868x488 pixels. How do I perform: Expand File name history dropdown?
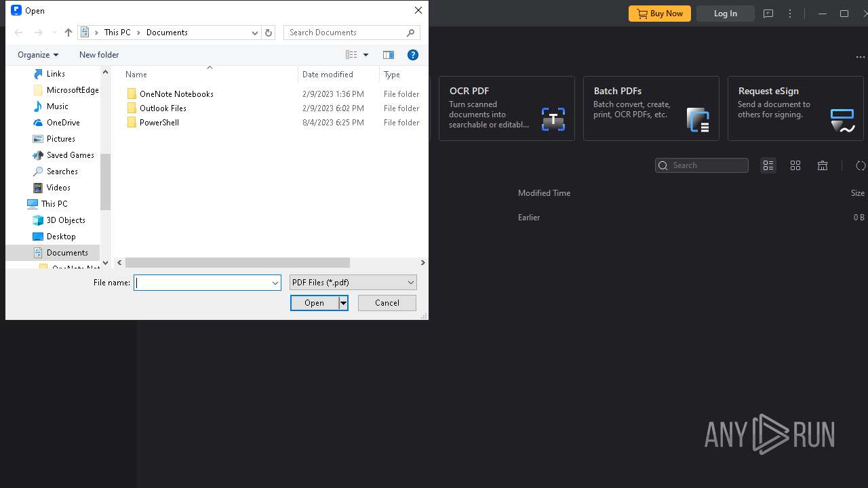tap(275, 283)
